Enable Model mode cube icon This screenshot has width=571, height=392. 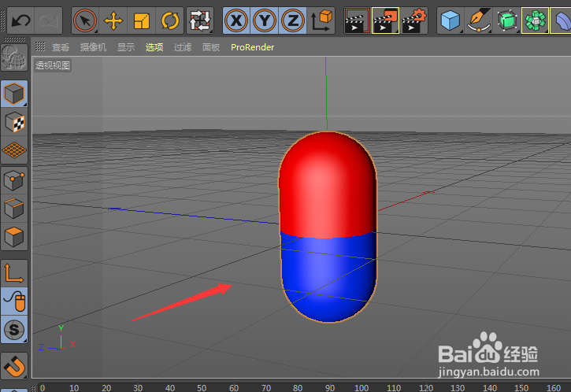point(14,94)
